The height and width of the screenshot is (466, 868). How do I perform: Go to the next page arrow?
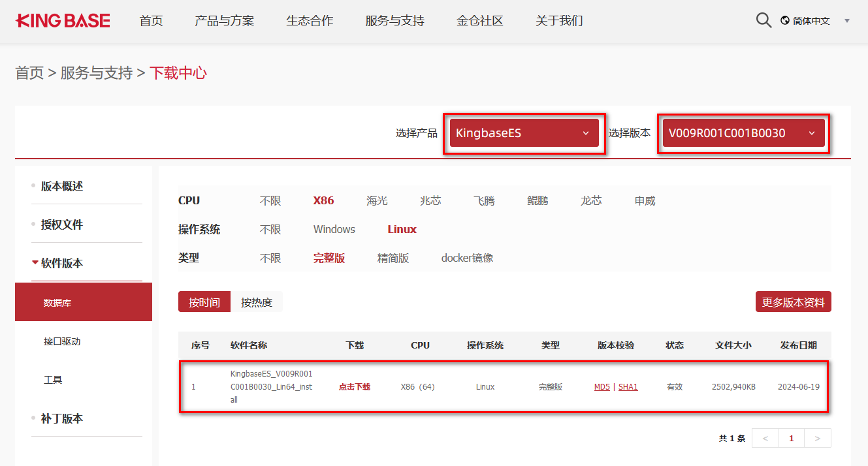(x=818, y=438)
